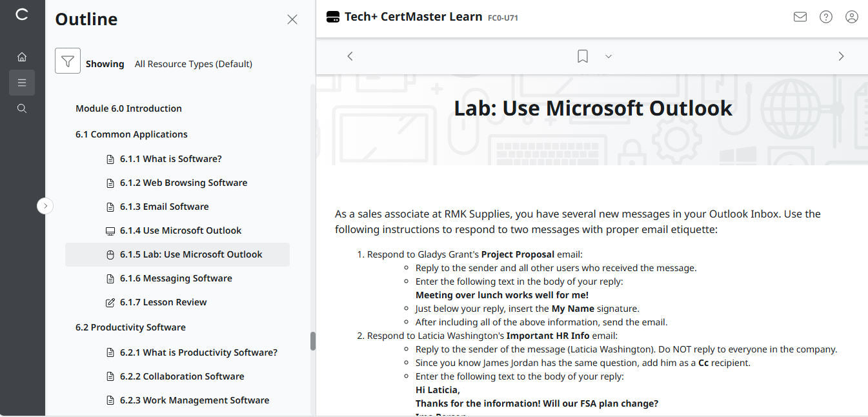Open the user account profile icon
Viewport: 868px width, 417px height.
[852, 17]
